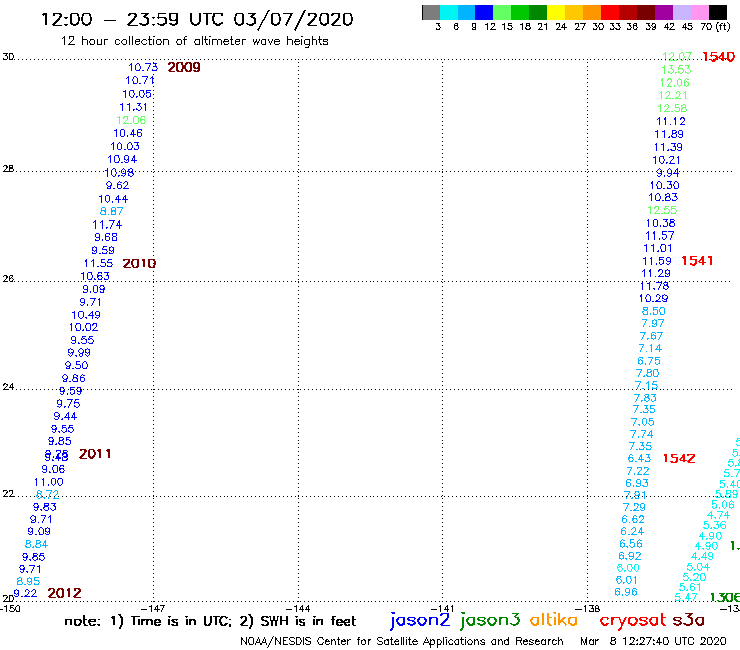Click the 11.89 wave height value
Screen dimensions: 740x650
click(x=669, y=135)
